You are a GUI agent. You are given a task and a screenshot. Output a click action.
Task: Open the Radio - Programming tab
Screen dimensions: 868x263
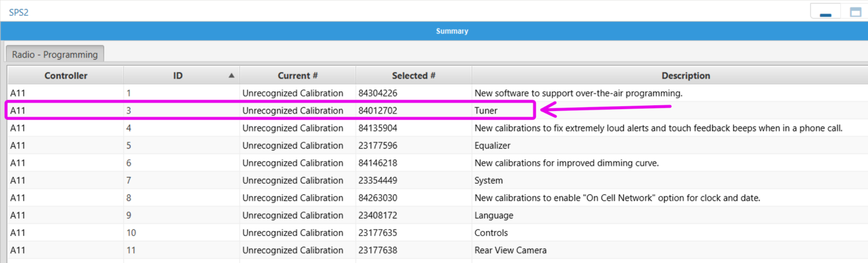55,54
